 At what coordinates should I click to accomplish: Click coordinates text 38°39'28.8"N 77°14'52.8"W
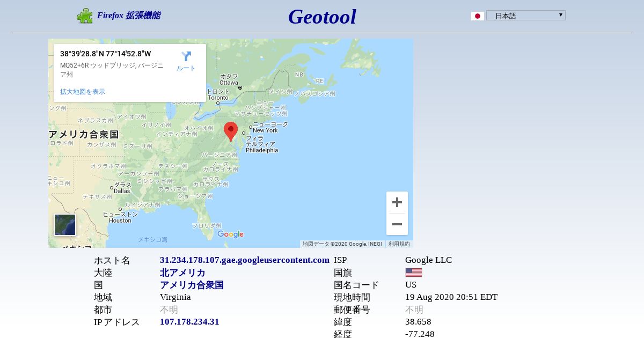[x=106, y=54]
